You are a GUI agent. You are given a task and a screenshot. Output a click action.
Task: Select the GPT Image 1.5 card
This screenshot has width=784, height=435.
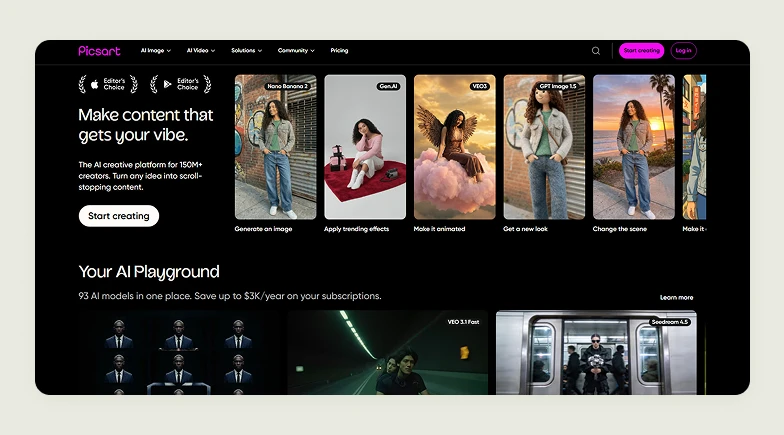point(544,147)
